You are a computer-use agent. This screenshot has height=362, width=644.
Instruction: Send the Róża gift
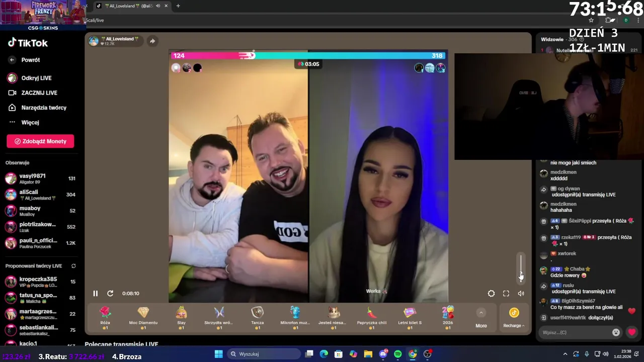point(105,318)
